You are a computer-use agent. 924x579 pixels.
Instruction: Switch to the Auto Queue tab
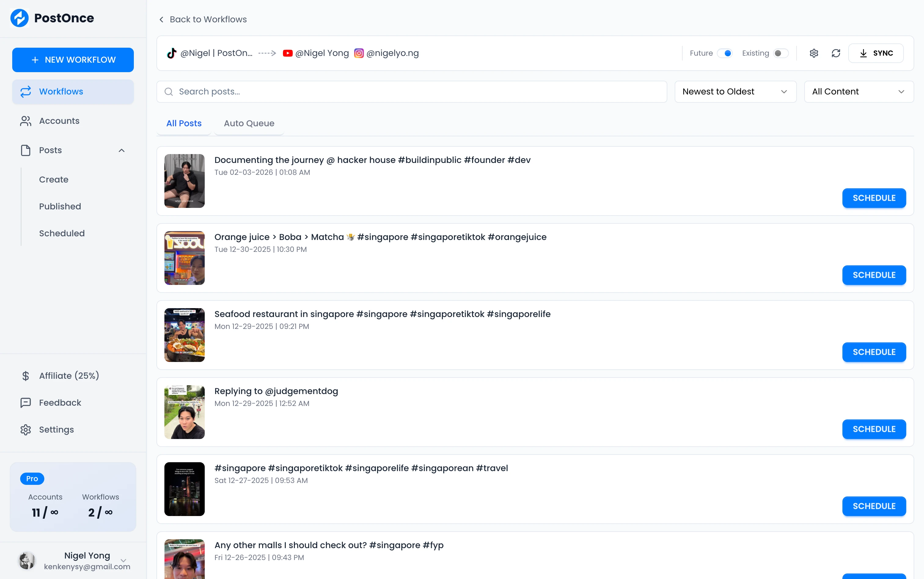(x=249, y=123)
